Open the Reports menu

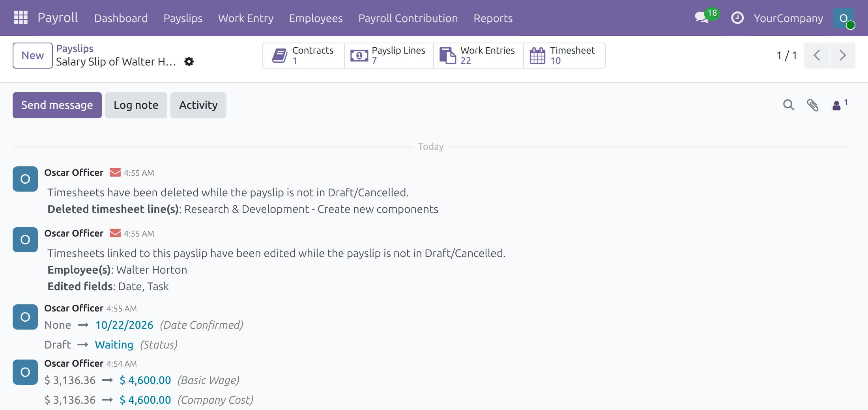pyautogui.click(x=493, y=18)
